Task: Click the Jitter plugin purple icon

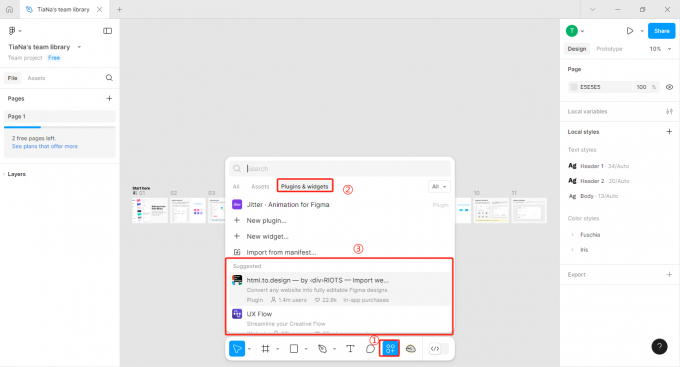Action: (x=237, y=204)
